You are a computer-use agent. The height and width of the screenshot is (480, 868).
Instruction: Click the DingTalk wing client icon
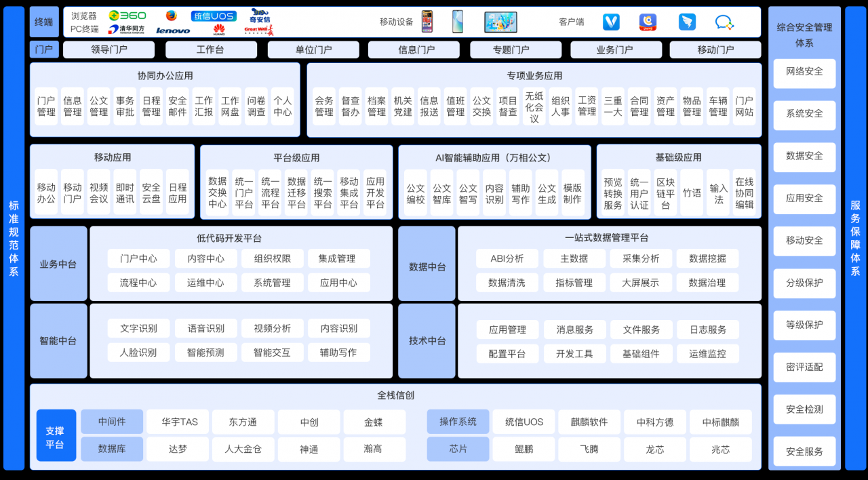tap(687, 22)
